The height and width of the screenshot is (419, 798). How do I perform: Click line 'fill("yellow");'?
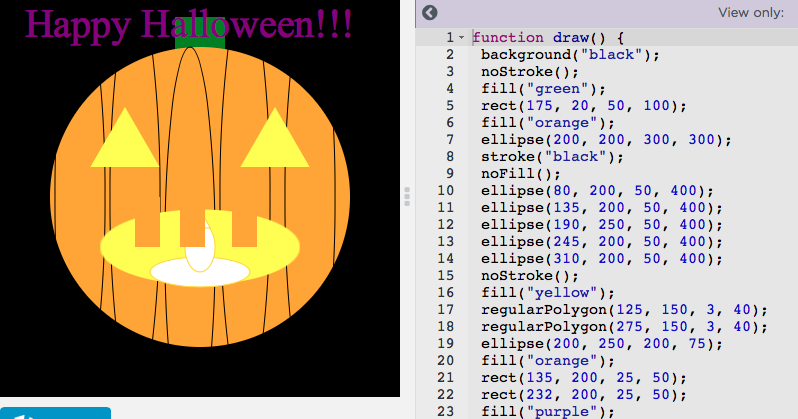click(x=548, y=293)
